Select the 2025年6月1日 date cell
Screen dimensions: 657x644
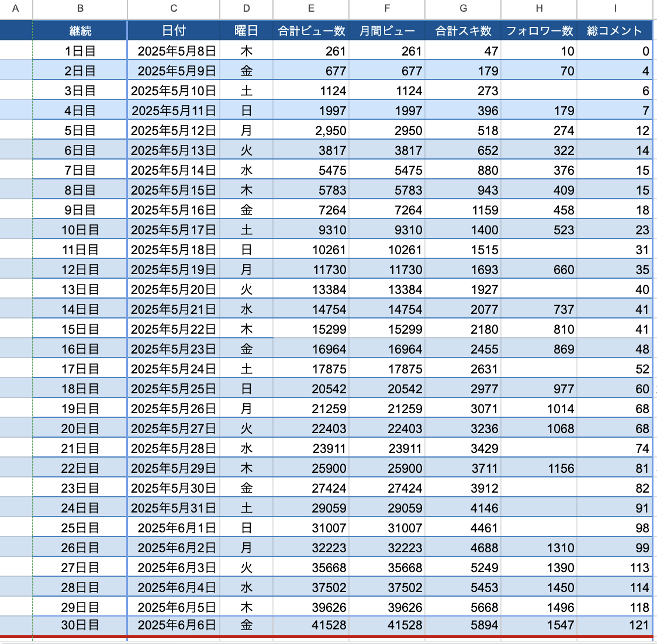pyautogui.click(x=174, y=528)
